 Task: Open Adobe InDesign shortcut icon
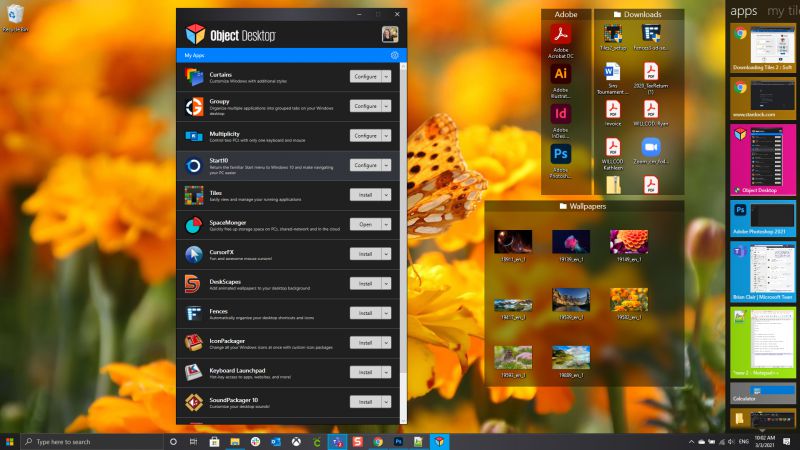click(x=561, y=115)
